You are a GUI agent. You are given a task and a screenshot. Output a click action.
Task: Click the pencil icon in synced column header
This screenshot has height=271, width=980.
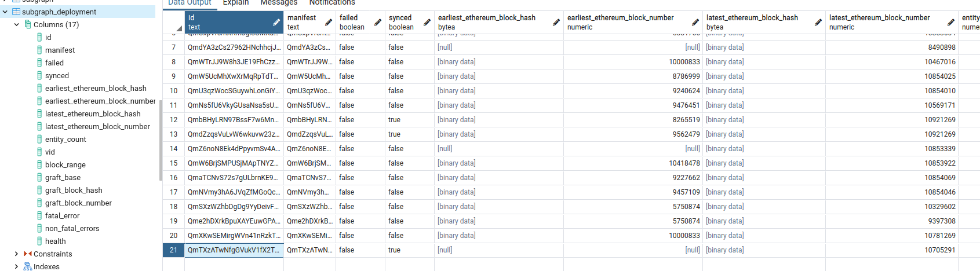(427, 22)
